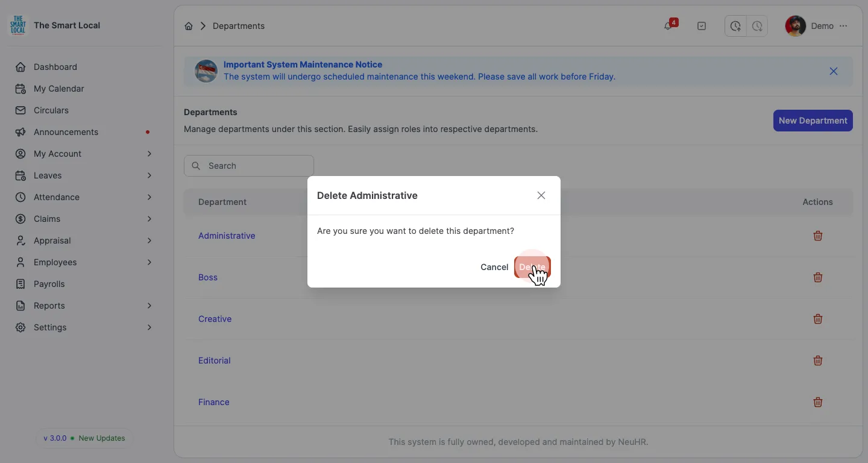
Task: Delete the Editorial department trash icon
Action: tap(818, 361)
